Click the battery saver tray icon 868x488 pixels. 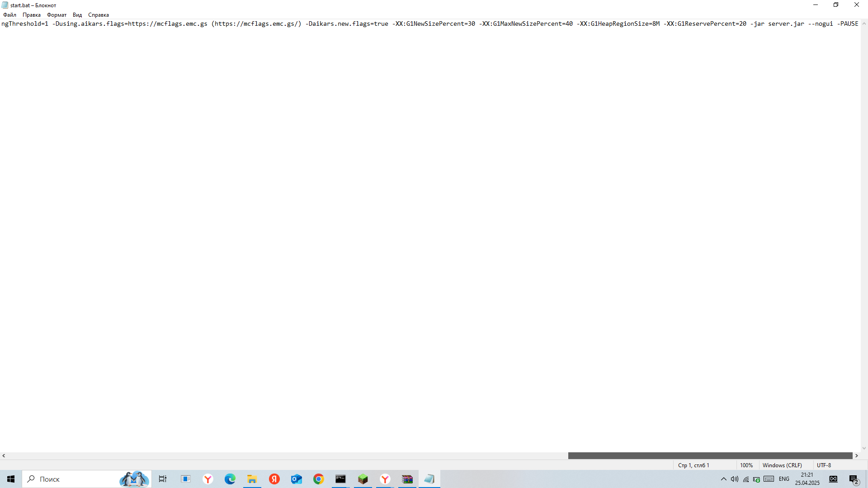pyautogui.click(x=756, y=479)
